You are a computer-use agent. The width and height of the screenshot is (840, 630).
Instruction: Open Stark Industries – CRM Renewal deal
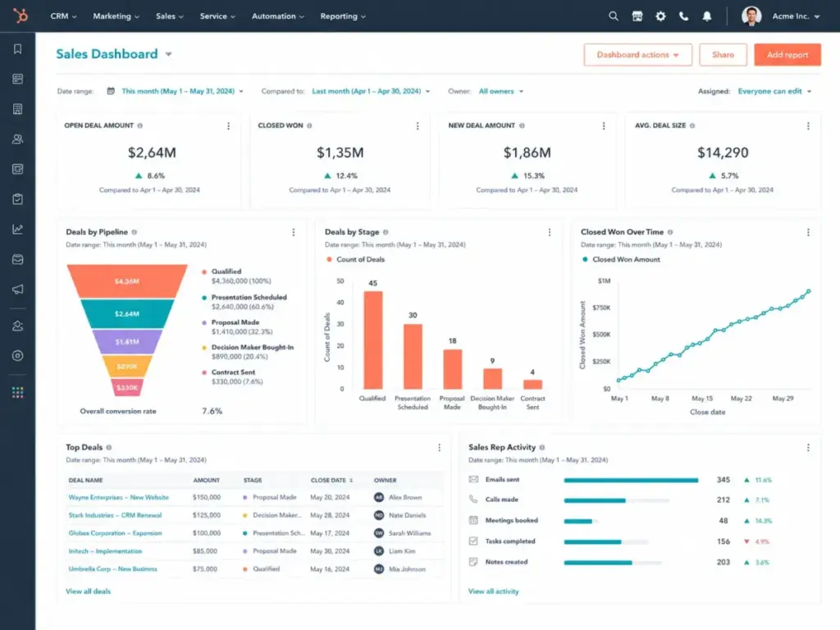pyautogui.click(x=115, y=515)
